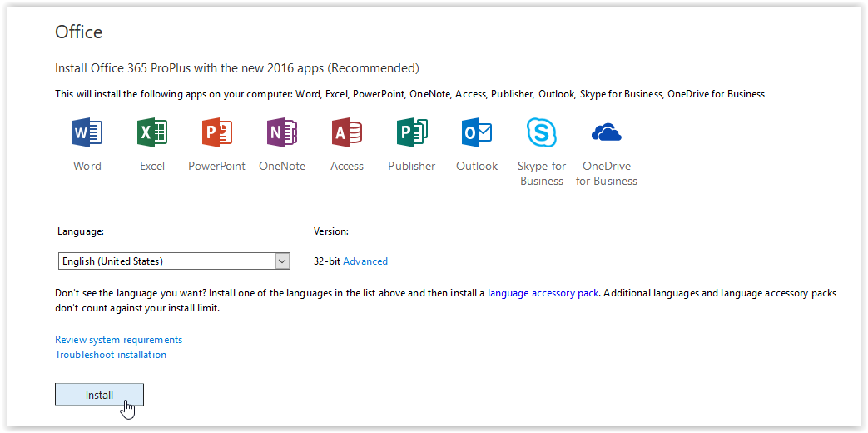The width and height of the screenshot is (868, 433).
Task: Click the "OneNote" label under its icon
Action: 282,166
